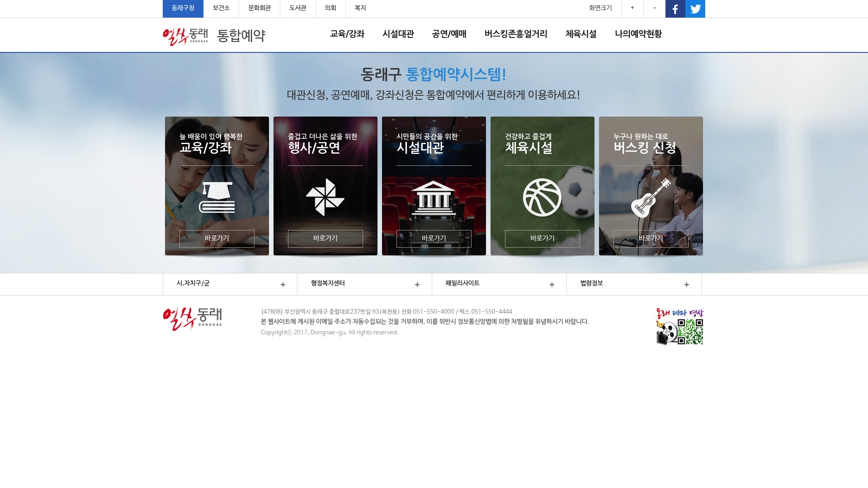Screen dimensions: 868x488
Task: Select the 동래구청 top tab
Action: tap(183, 9)
